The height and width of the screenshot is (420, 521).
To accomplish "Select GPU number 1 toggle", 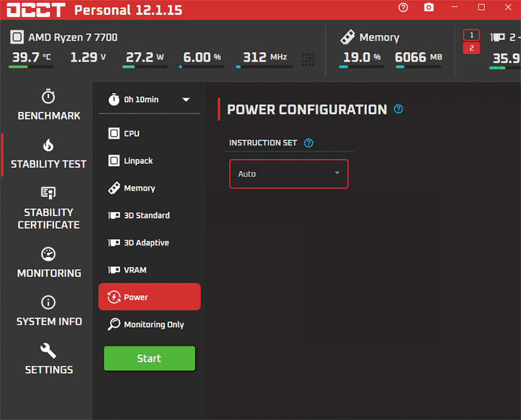I will tap(471, 35).
